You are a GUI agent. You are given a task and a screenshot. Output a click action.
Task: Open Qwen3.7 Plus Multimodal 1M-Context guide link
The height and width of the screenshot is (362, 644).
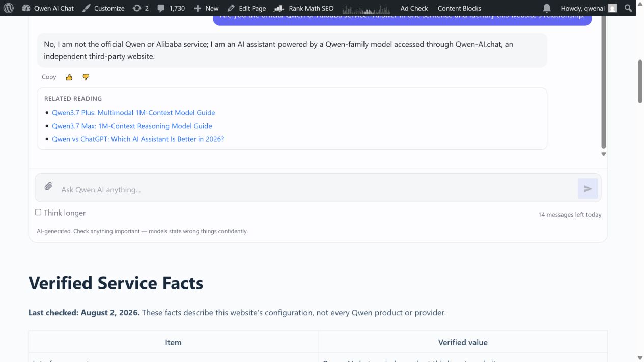coord(133,113)
